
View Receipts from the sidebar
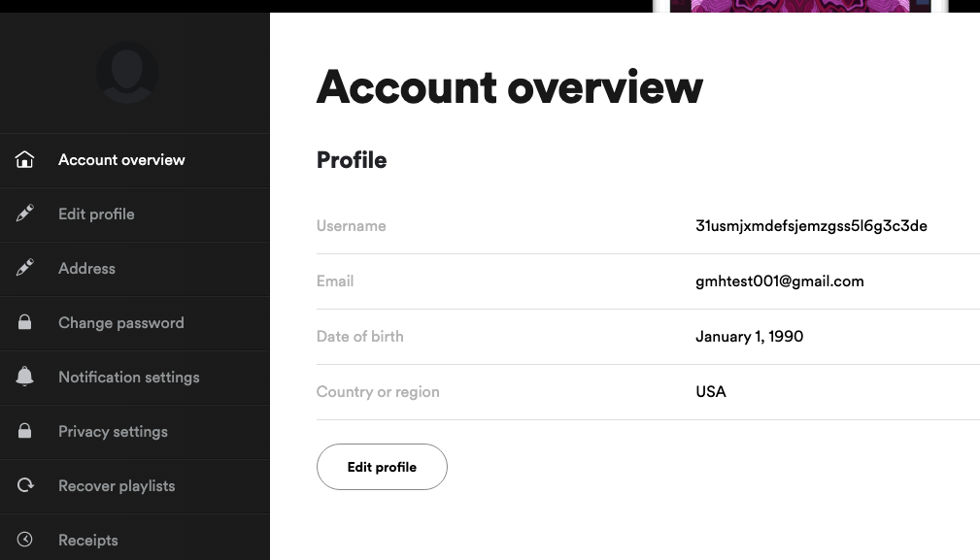[87, 541]
